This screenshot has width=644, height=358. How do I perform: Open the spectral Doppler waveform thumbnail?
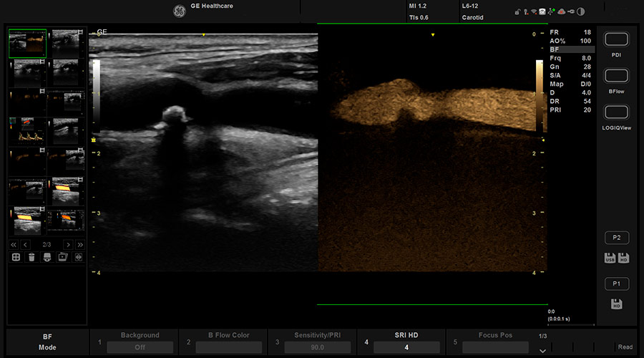tap(27, 130)
